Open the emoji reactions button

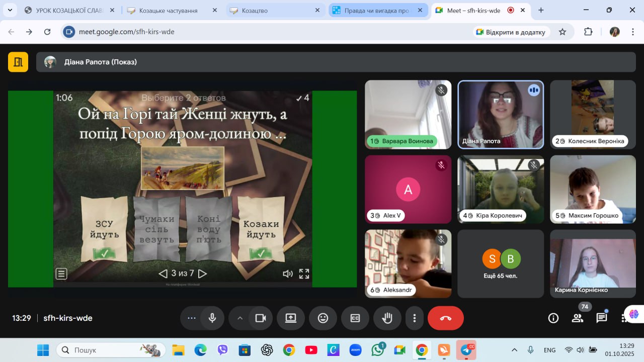pos(323,318)
